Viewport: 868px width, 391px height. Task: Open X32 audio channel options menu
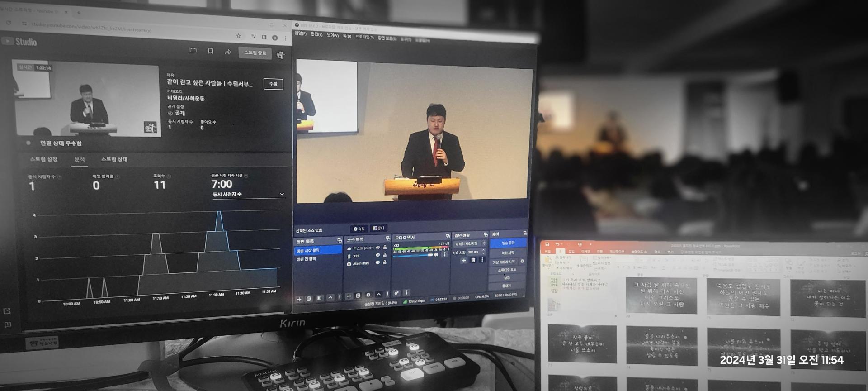coord(445,254)
